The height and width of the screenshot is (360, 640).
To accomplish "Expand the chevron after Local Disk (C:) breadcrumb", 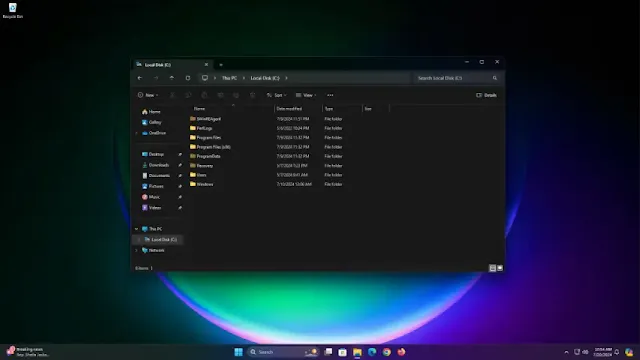I will (286, 78).
